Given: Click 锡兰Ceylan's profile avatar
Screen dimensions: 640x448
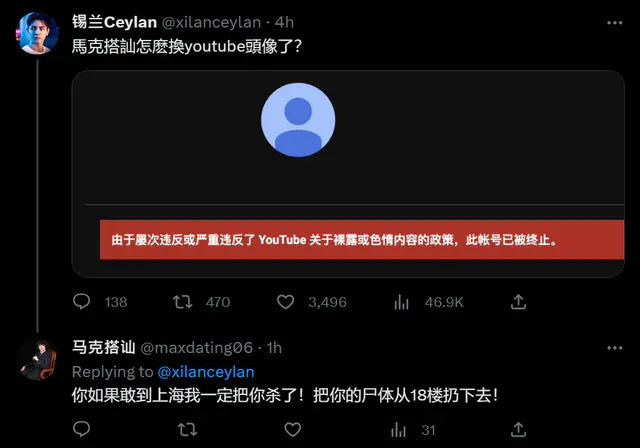Looking at the screenshot, I should (37, 33).
